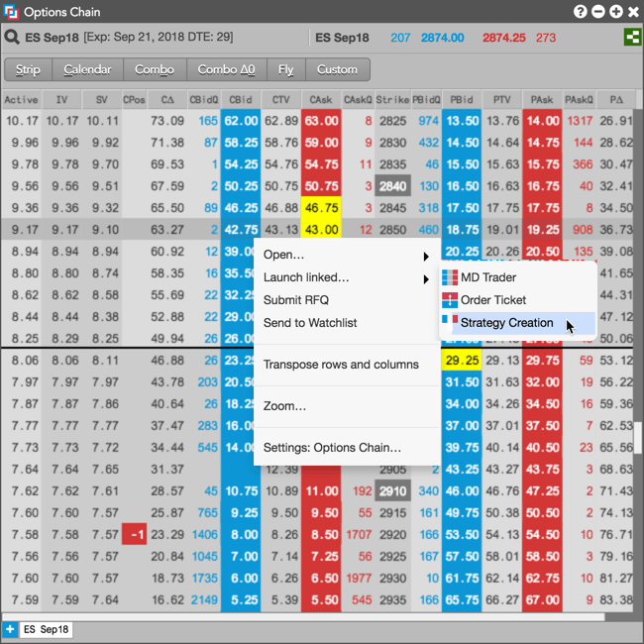Click the Fly strategy button

pos(286,69)
